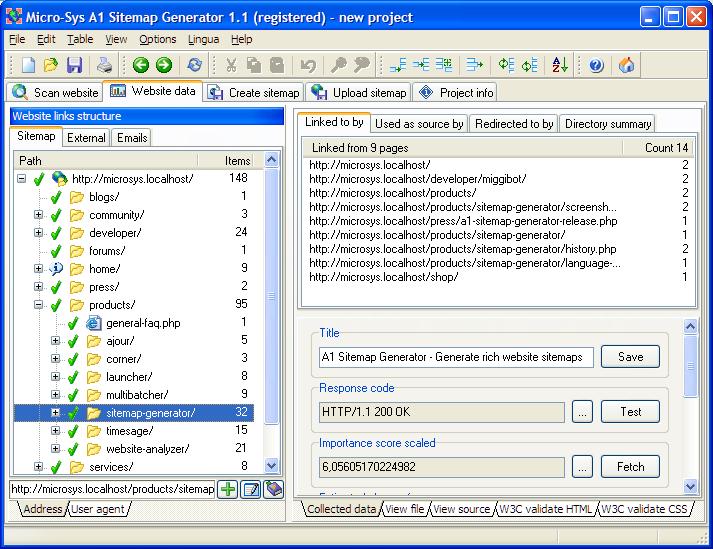Image resolution: width=713 pixels, height=549 pixels.
Task: Show the Used as source by tab
Action: click(x=419, y=124)
